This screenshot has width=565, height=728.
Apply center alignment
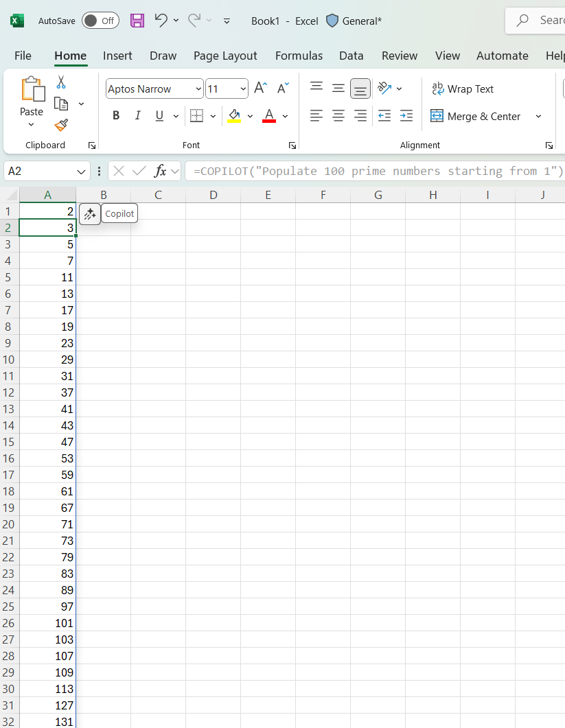click(338, 116)
